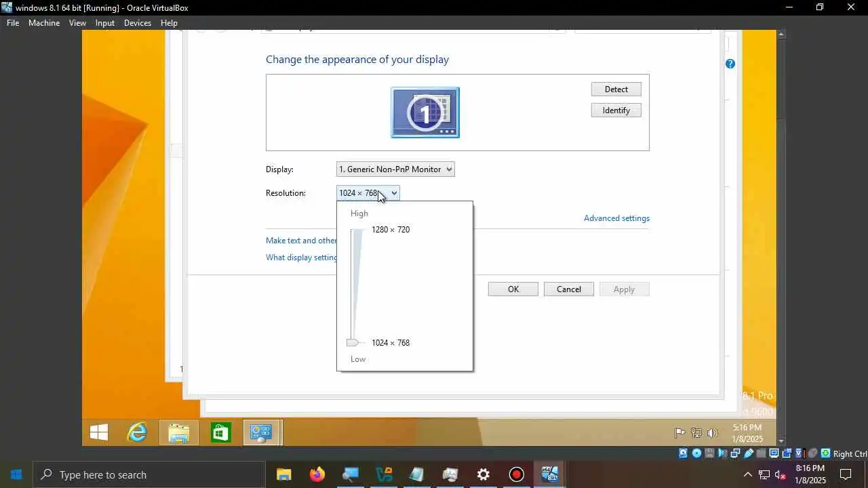Image resolution: width=868 pixels, height=488 pixels.
Task: Click the display monitor icon in VirtualBox status bar
Action: tap(774, 453)
